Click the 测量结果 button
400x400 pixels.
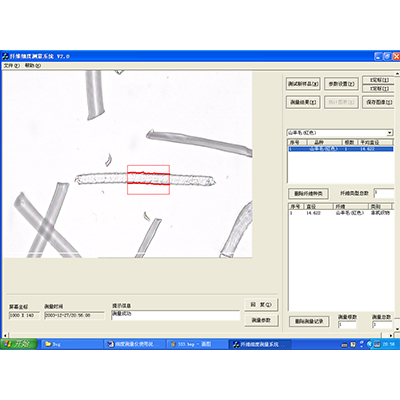(x=303, y=102)
